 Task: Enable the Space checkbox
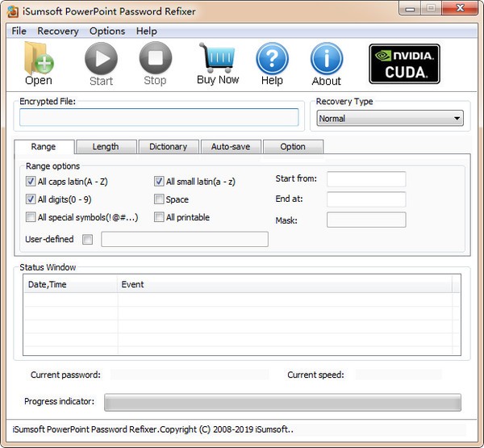click(x=160, y=199)
